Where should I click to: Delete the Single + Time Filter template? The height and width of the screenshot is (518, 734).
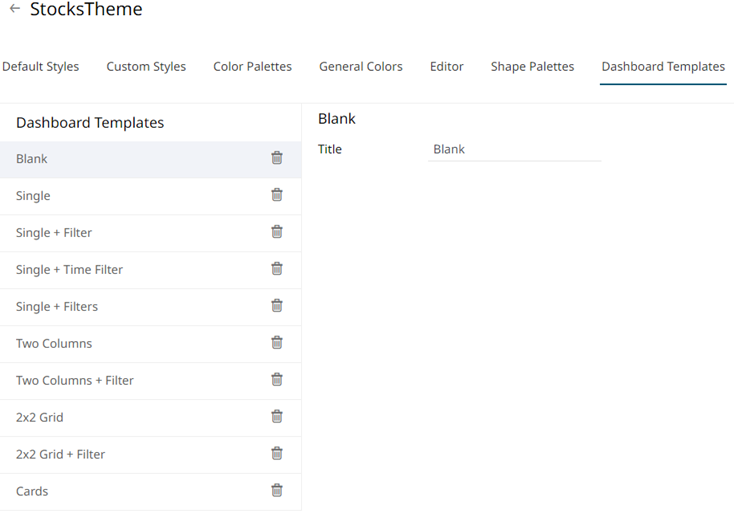click(277, 269)
